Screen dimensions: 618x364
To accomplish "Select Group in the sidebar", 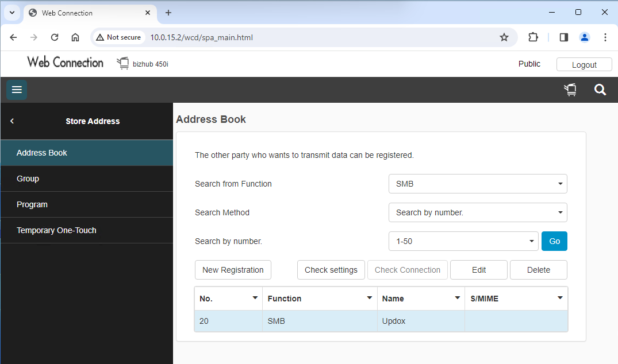I will pos(28,179).
